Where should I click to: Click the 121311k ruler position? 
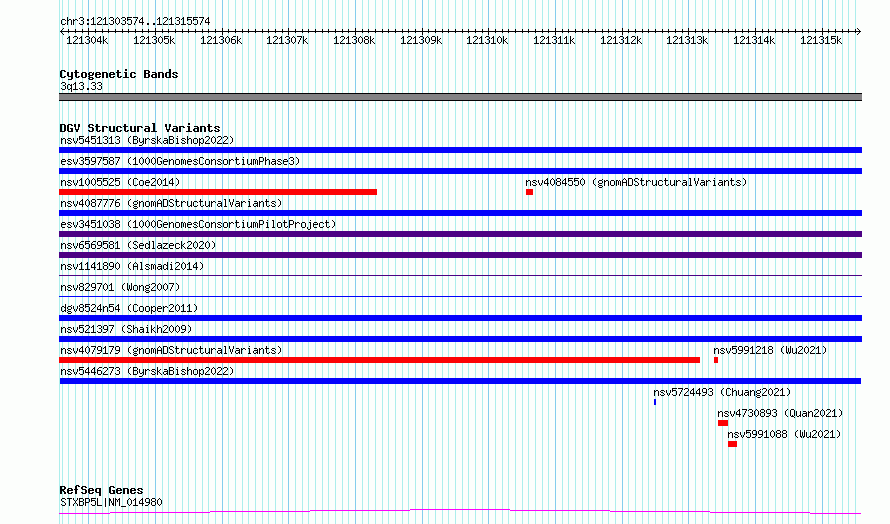(554, 40)
